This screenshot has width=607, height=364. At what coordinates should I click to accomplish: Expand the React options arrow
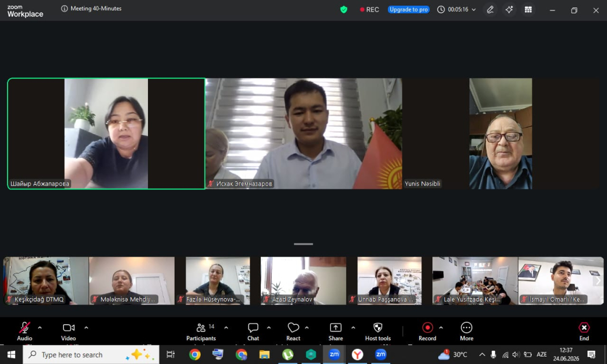[x=306, y=328]
